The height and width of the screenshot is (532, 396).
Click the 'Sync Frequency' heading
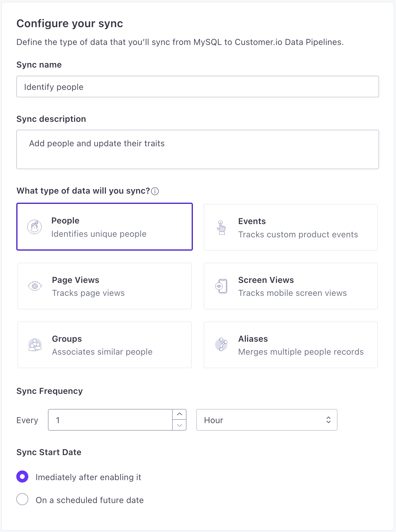click(49, 391)
